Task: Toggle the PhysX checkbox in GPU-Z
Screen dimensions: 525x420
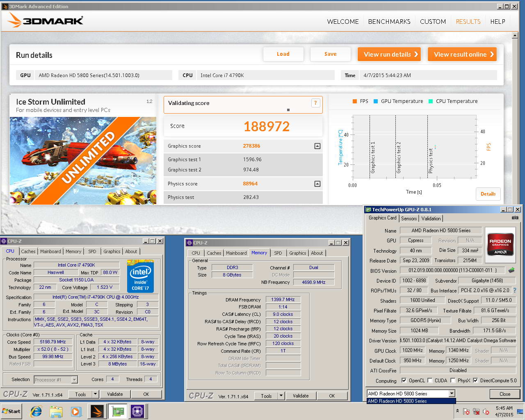Action: tap(453, 381)
